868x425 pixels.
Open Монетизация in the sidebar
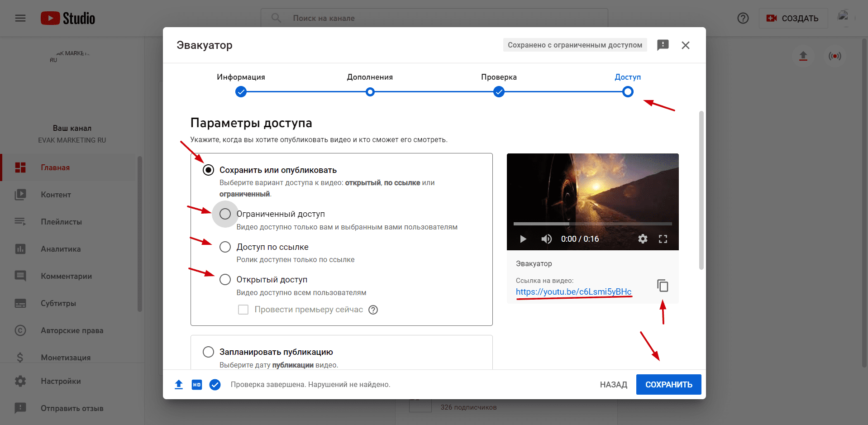tap(68, 355)
